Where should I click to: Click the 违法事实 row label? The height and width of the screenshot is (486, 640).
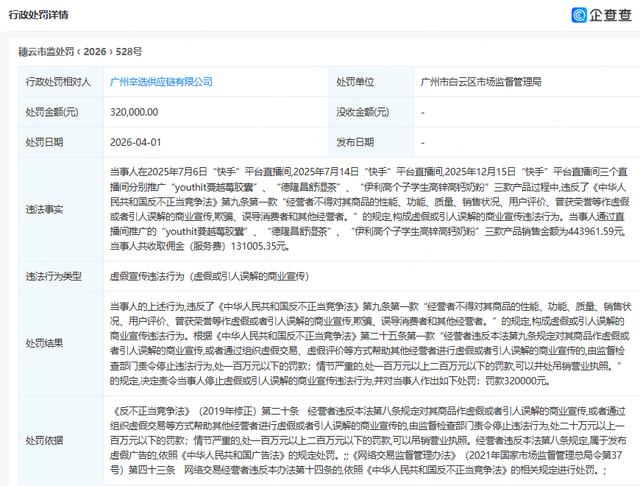pyautogui.click(x=44, y=210)
